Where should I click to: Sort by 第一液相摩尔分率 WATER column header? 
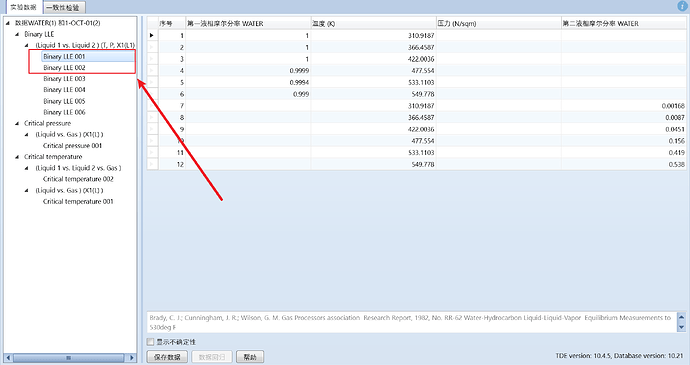tap(248, 23)
